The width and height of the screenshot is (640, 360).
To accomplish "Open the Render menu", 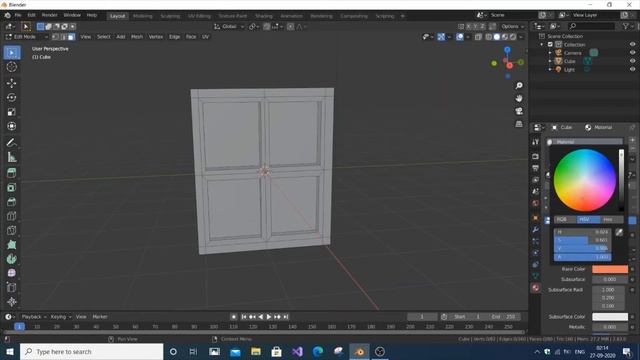I will coord(49,16).
